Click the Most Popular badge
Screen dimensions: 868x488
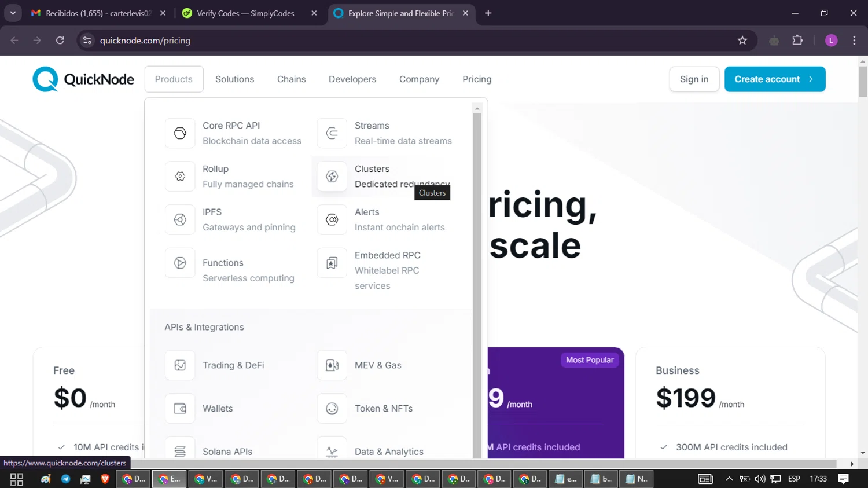[590, 360]
